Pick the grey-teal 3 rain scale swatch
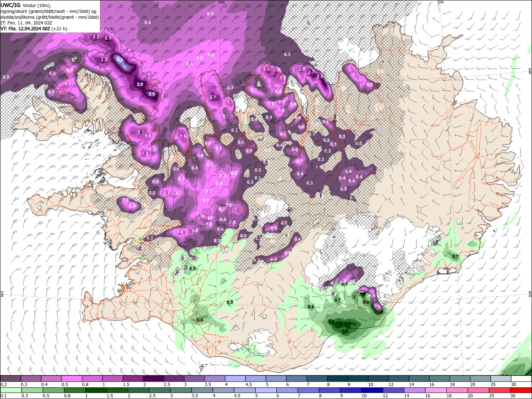The width and height of the screenshot is (532, 399). tap(181, 390)
